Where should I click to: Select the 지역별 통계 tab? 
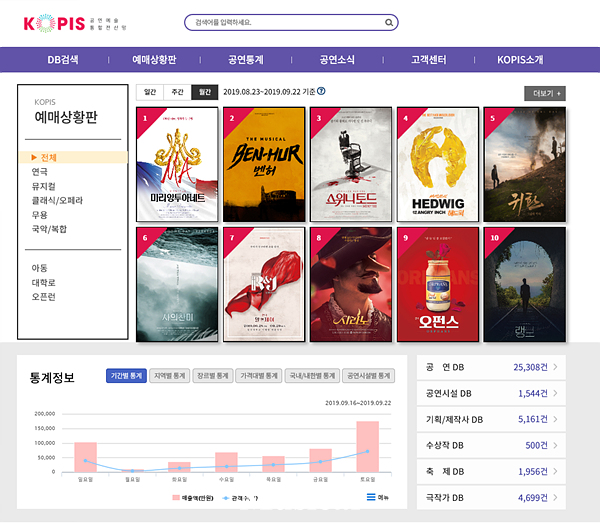[170, 376]
